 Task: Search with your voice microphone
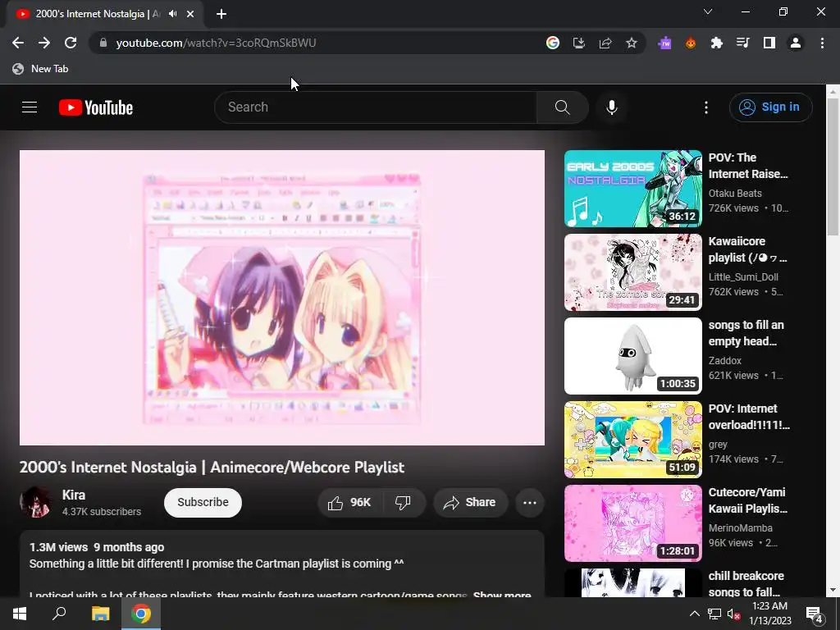(x=612, y=107)
